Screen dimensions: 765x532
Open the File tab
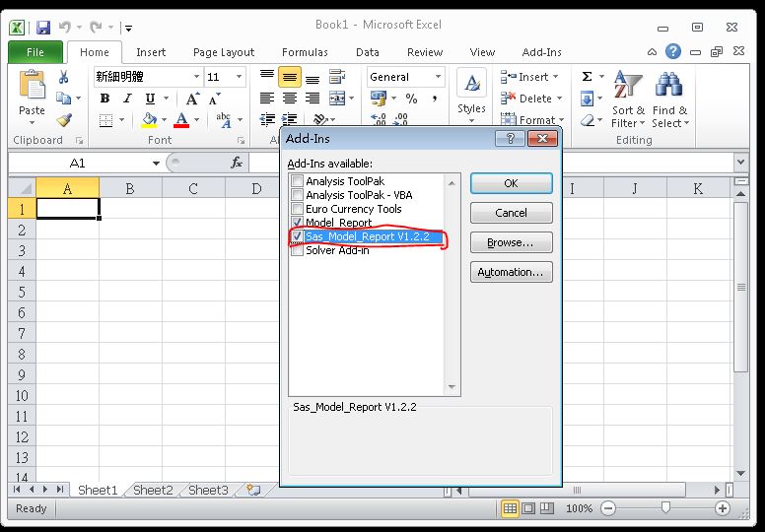(x=35, y=52)
